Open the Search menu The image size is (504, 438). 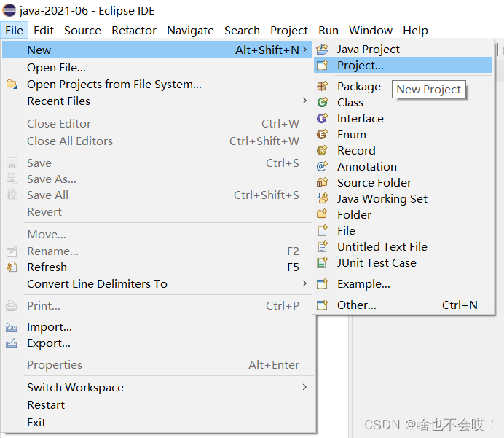coord(242,30)
